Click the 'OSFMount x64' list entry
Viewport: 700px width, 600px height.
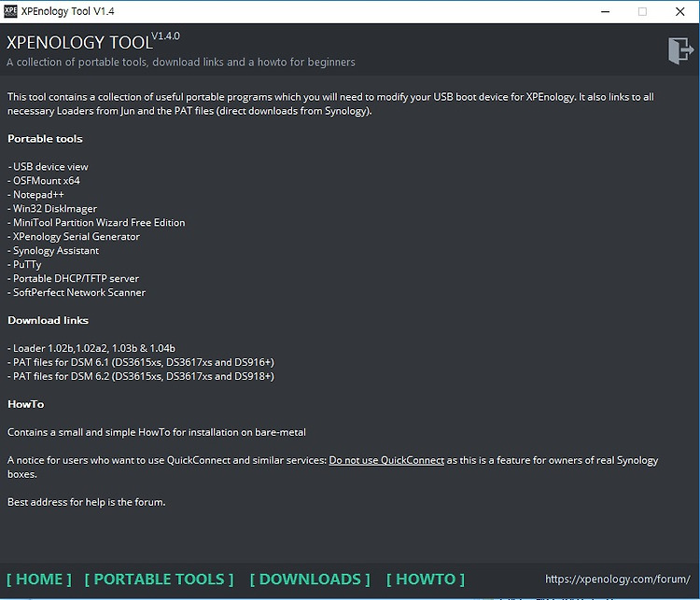coord(44,180)
